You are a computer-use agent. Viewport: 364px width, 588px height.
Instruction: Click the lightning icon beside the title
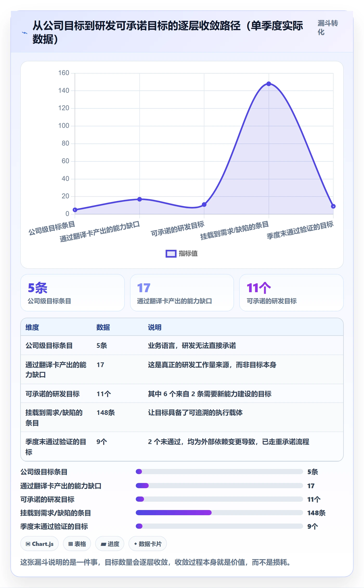coord(24,33)
